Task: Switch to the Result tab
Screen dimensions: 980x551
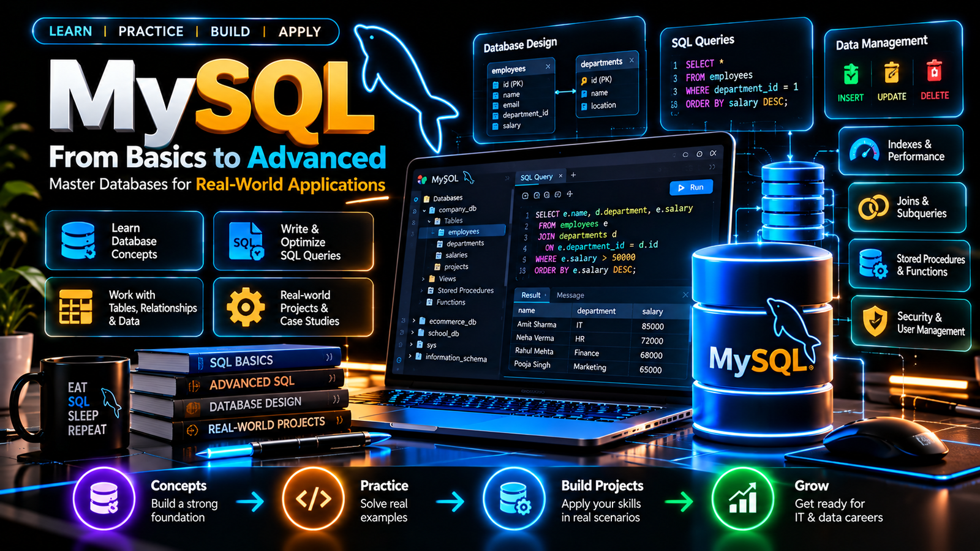Action: tap(530, 295)
